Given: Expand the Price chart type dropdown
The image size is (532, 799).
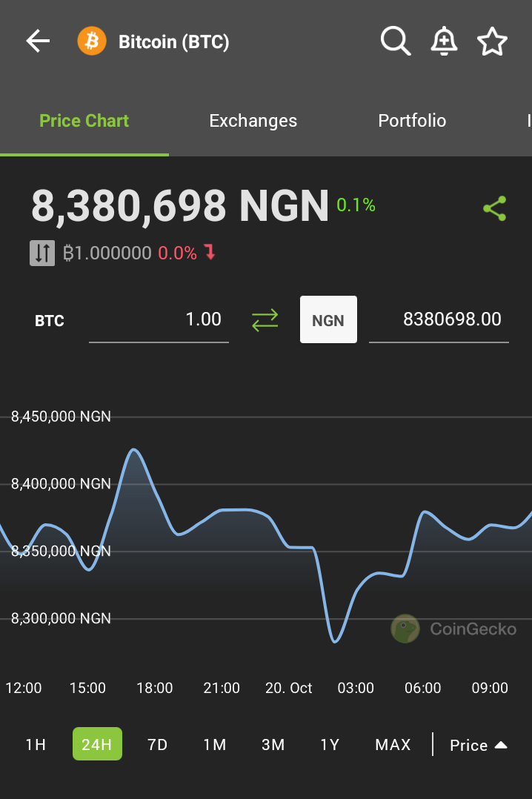Looking at the screenshot, I should tap(478, 745).
